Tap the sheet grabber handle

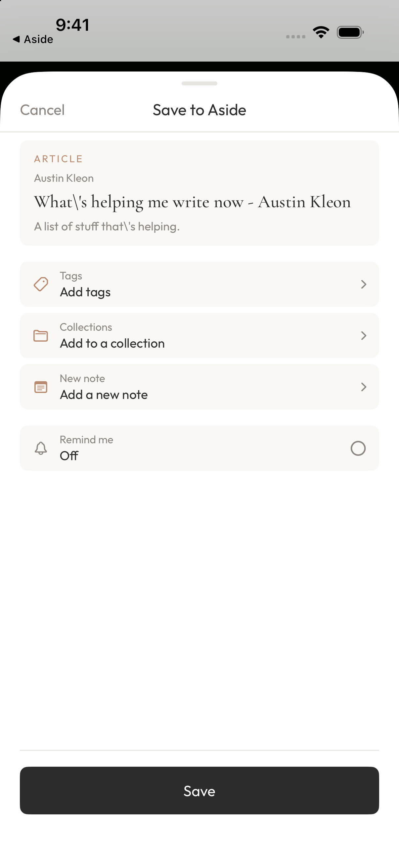click(199, 83)
